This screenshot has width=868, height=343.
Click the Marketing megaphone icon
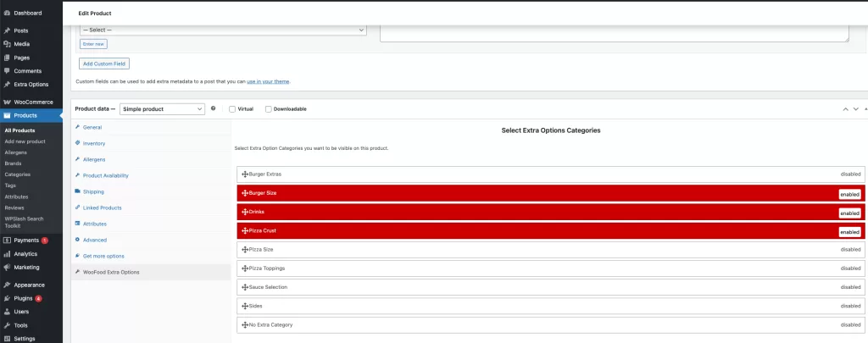point(7,268)
